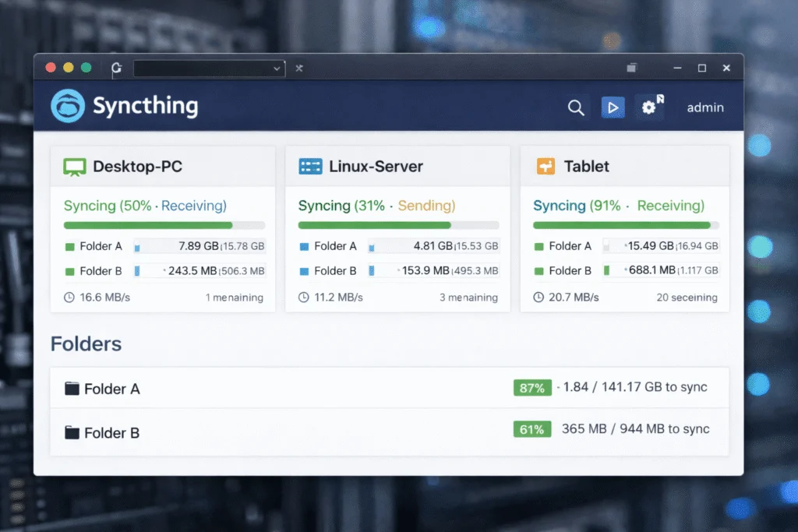Open the browser address bar dropdown arrow
Viewport: 798px width, 532px height.
[x=277, y=68]
